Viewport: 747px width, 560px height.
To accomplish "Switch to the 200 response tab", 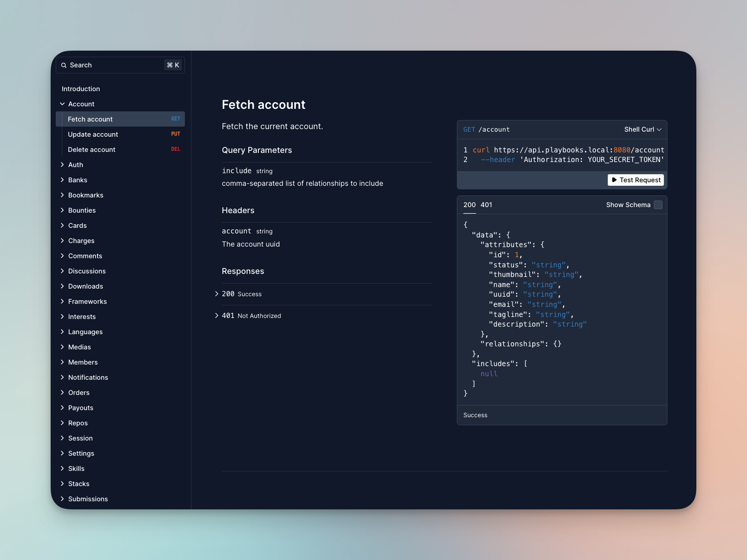I will tap(469, 205).
